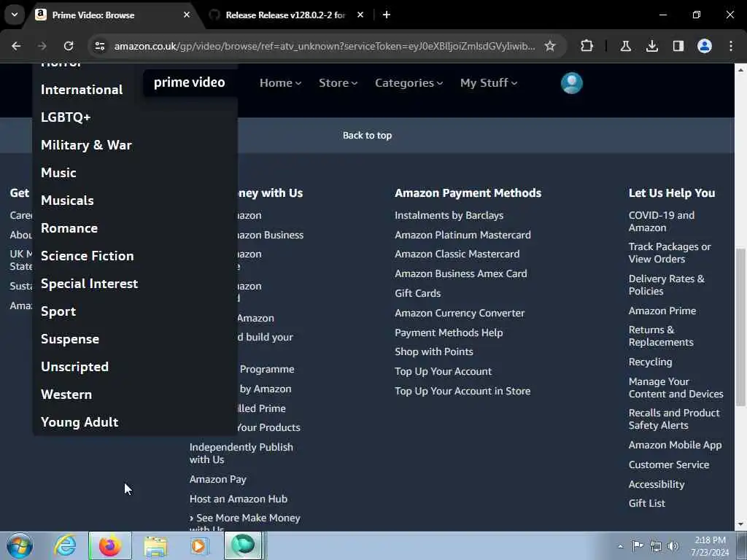Open Firefox from the taskbar
The image size is (747, 560).
pyautogui.click(x=110, y=545)
